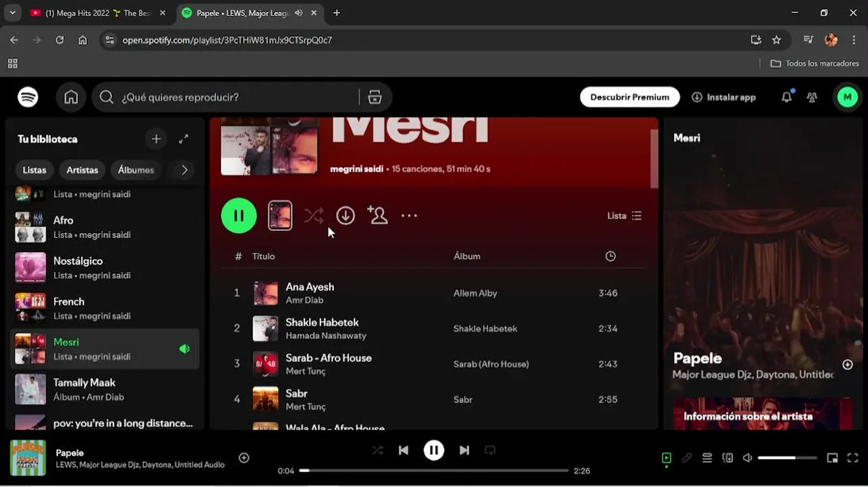Sort by Título column header

point(264,256)
